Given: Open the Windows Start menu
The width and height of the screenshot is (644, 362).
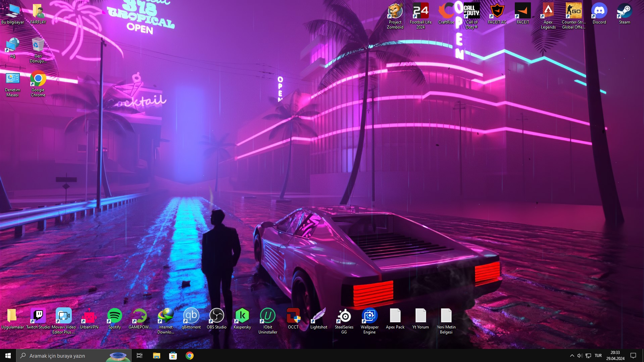Looking at the screenshot, I should [x=8, y=356].
